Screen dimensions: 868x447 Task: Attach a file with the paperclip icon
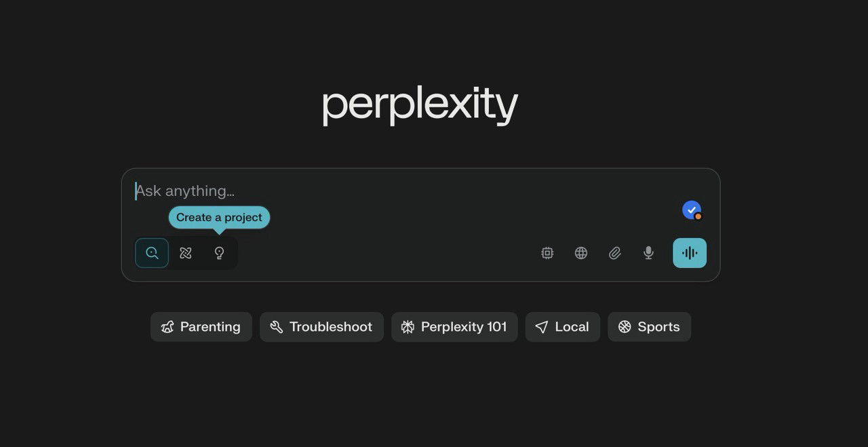point(615,253)
